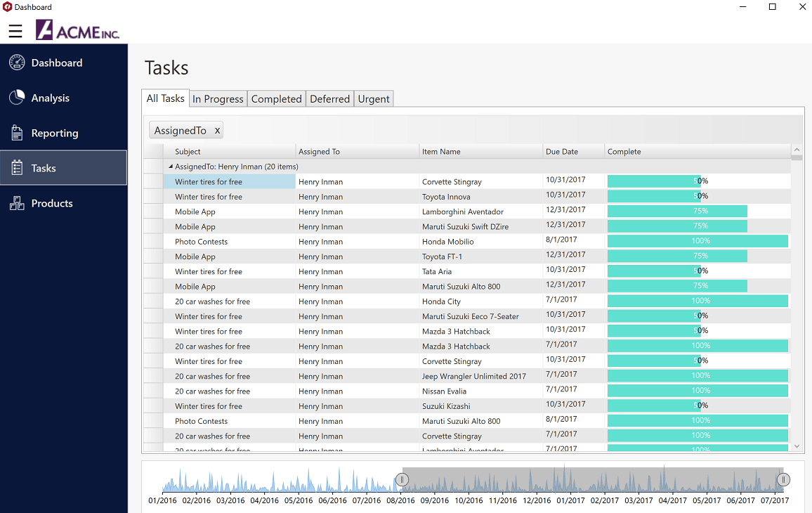Click the grid scrollbar up arrow

[797, 150]
